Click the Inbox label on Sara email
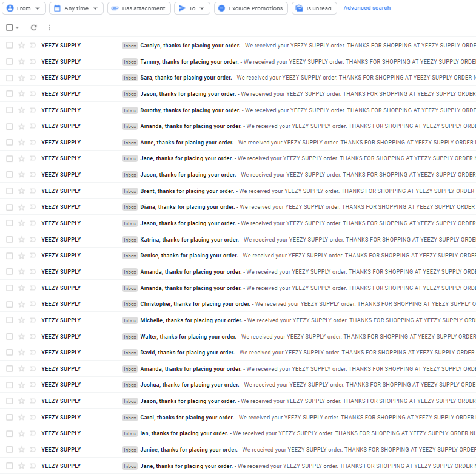Image resolution: width=476 pixels, height=474 pixels. [130, 78]
